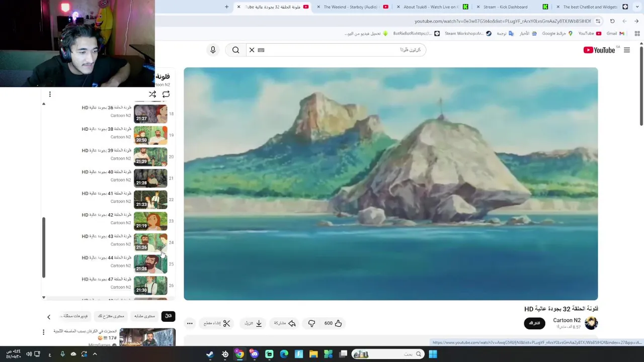Open the Cartoon N2 channel name link
This screenshot has width=644, height=362.
(567, 320)
